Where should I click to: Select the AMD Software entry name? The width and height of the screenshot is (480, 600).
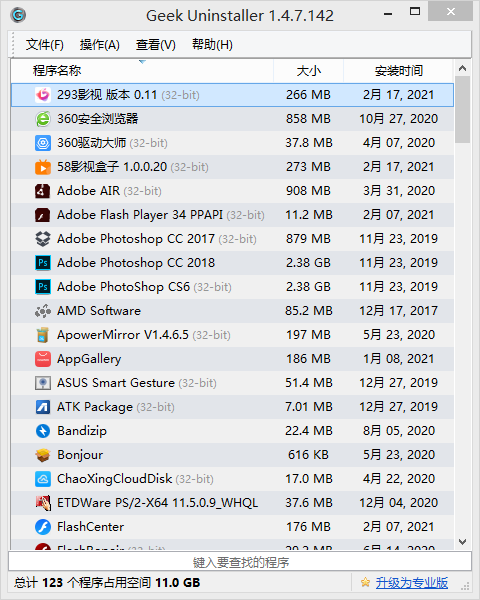(x=99, y=311)
